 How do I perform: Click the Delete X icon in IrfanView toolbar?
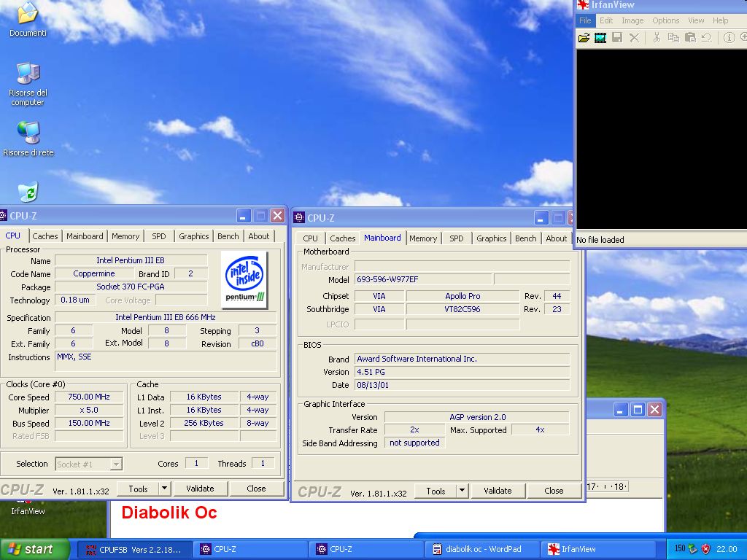(x=634, y=38)
